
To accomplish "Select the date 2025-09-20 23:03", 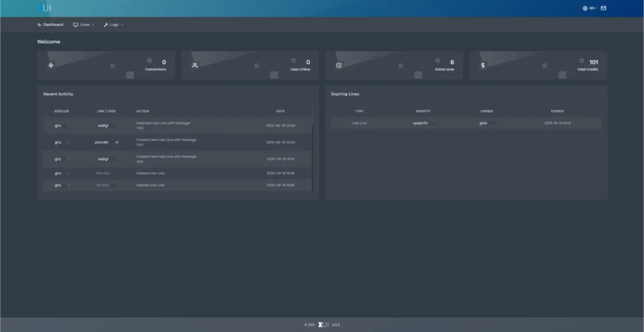I will [x=280, y=142].
